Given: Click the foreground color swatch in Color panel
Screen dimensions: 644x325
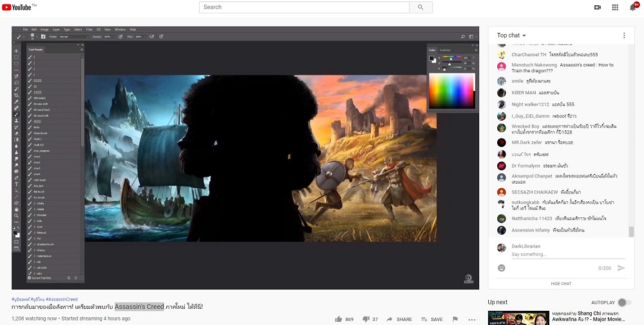Looking at the screenshot, I should [x=431, y=58].
